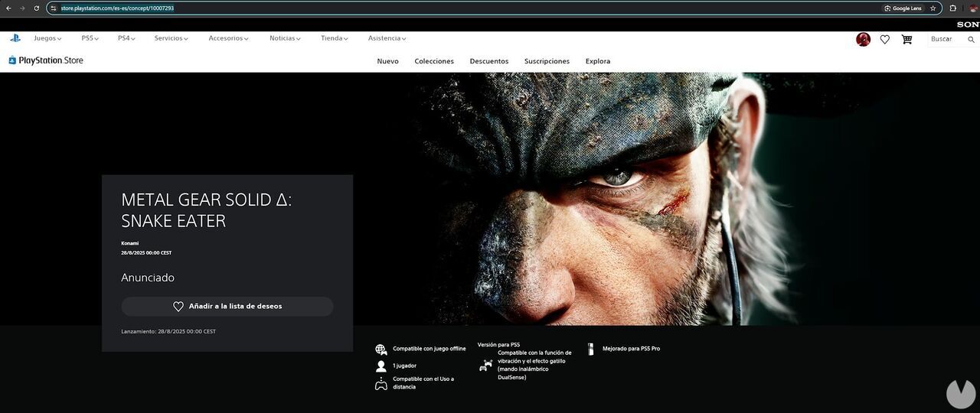Click the browser forward arrow
The image size is (980, 413).
pyautogui.click(x=21, y=8)
